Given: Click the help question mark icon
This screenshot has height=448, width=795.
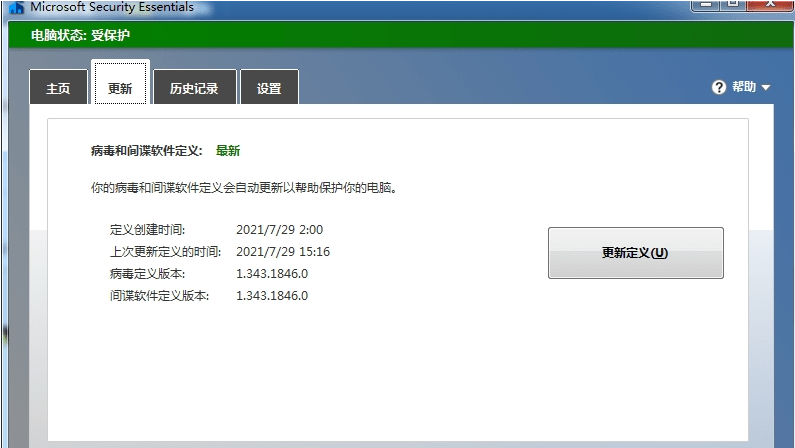Looking at the screenshot, I should point(718,87).
